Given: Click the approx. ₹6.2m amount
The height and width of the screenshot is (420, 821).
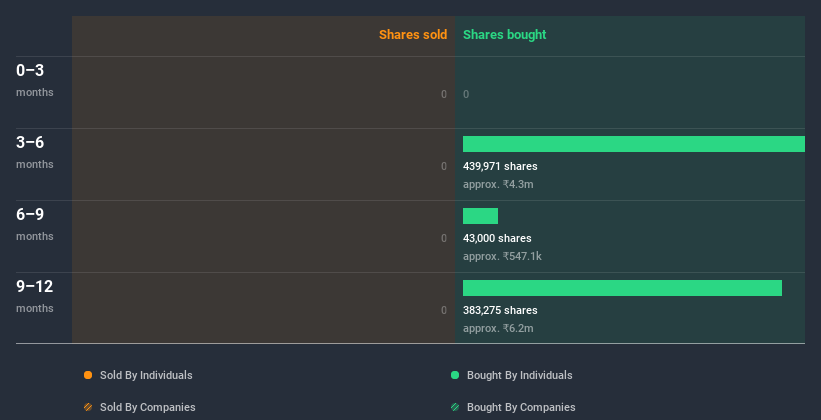Looking at the screenshot, I should pyautogui.click(x=498, y=328).
